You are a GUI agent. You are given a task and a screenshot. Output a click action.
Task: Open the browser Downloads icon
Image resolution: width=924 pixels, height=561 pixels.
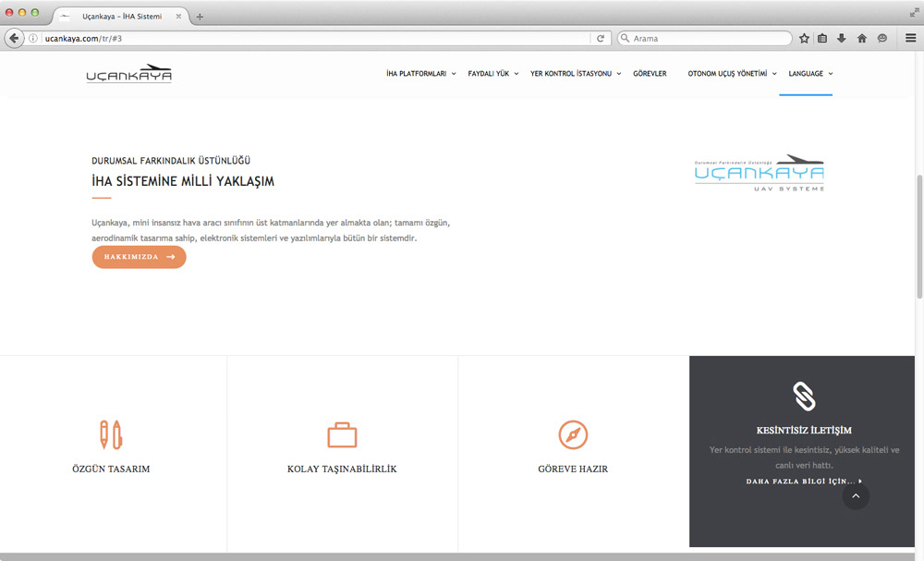coord(842,38)
